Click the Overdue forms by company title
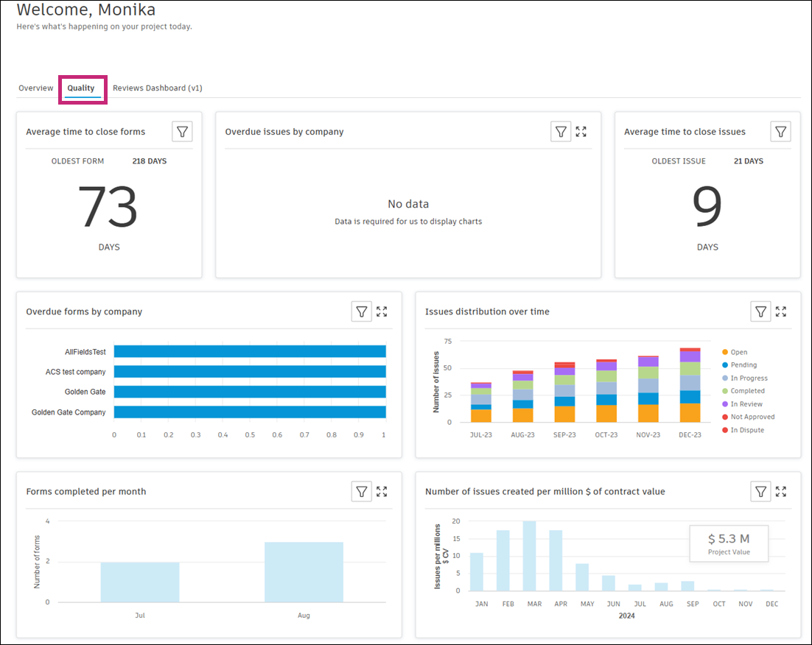812x645 pixels. pyautogui.click(x=84, y=311)
